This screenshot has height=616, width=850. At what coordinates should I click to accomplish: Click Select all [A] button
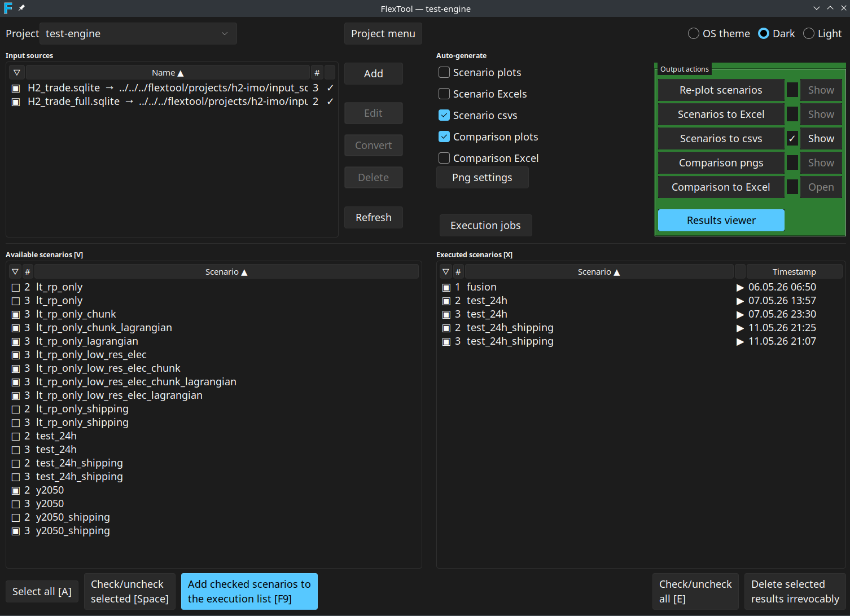coord(42,591)
